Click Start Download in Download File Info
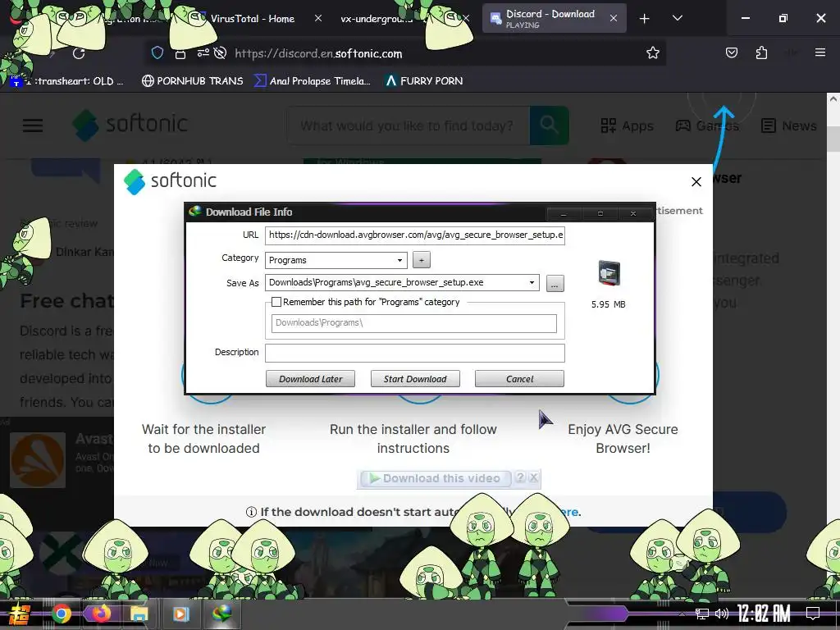The image size is (840, 630). coord(414,379)
